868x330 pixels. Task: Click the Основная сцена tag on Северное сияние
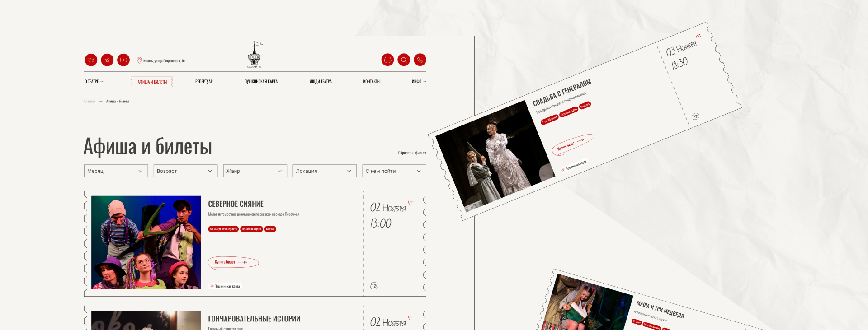[251, 229]
